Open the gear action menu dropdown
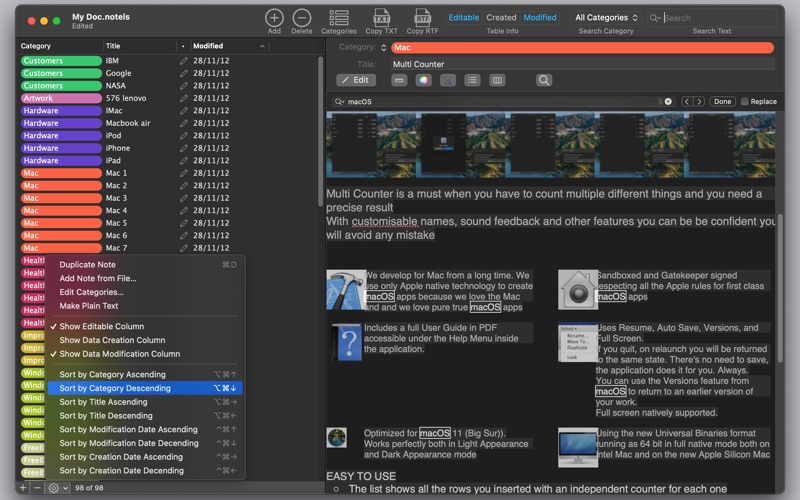Screen dimensions: 800x500 pyautogui.click(x=58, y=488)
